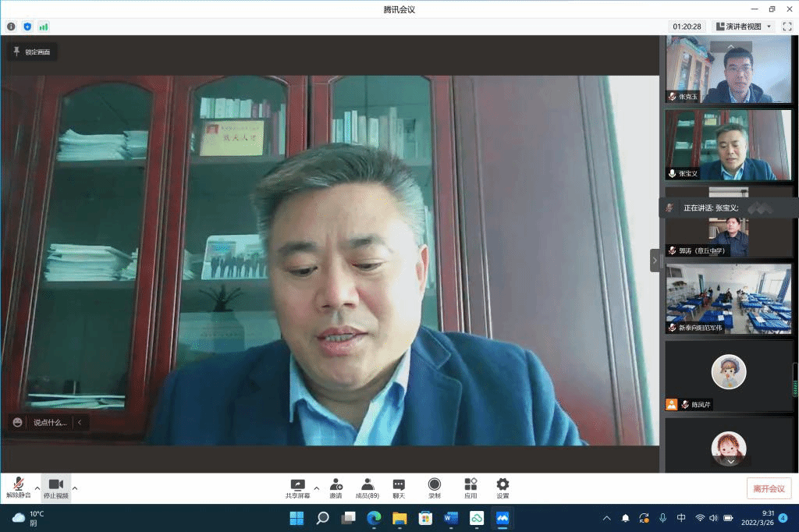Expand video options arrow beside 停止视频
799x532 pixels.
[75, 488]
